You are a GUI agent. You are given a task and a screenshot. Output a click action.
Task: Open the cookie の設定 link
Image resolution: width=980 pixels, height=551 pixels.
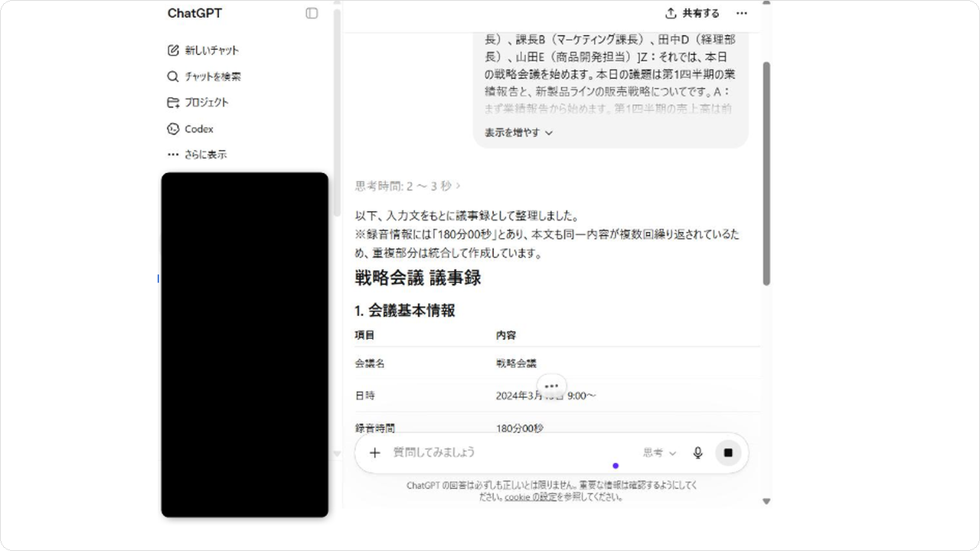(x=531, y=497)
